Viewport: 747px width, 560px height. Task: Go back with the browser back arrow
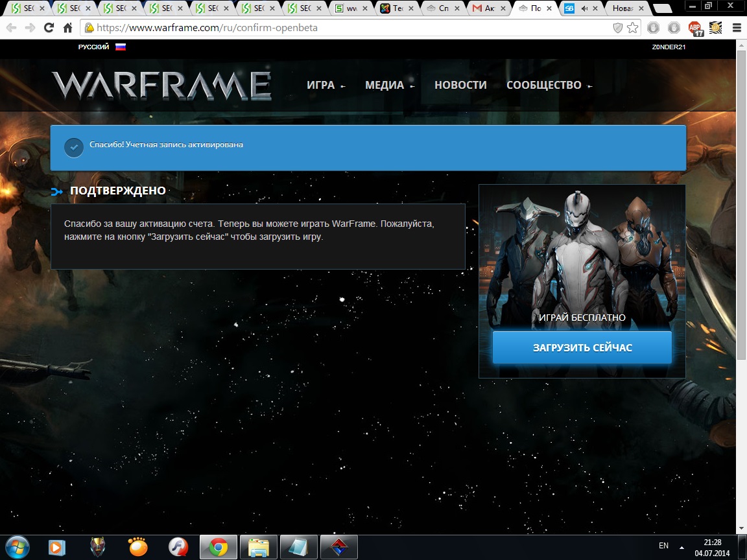(x=12, y=28)
